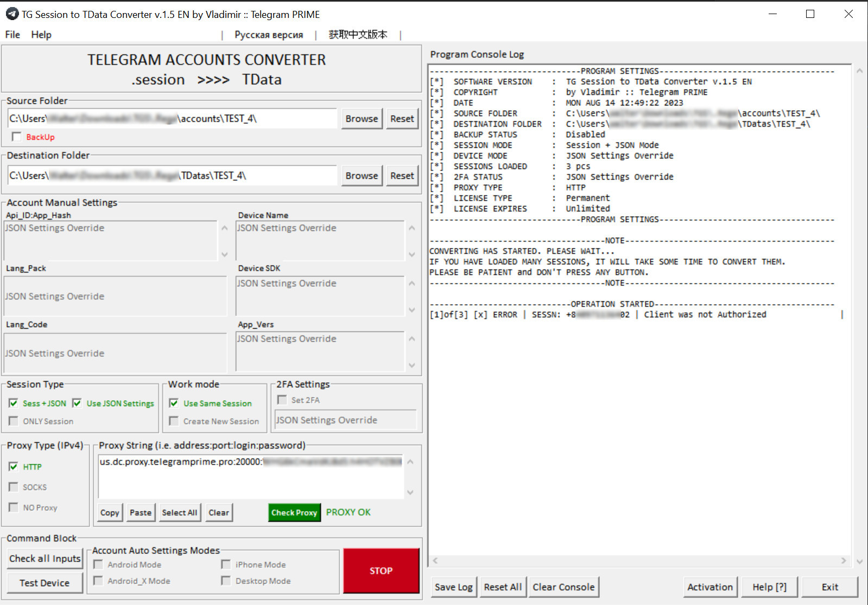868x605 pixels.
Task: Click the app icon in title bar
Action: click(x=12, y=14)
